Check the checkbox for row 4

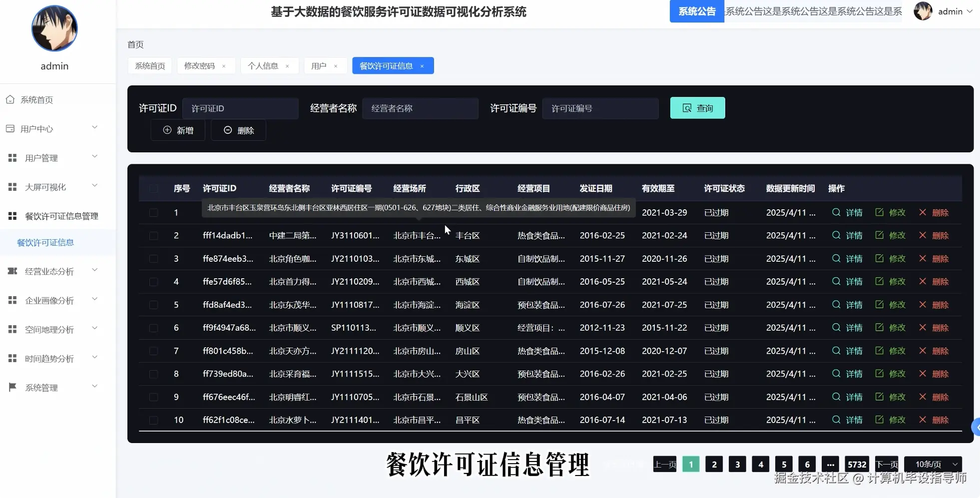tap(154, 282)
